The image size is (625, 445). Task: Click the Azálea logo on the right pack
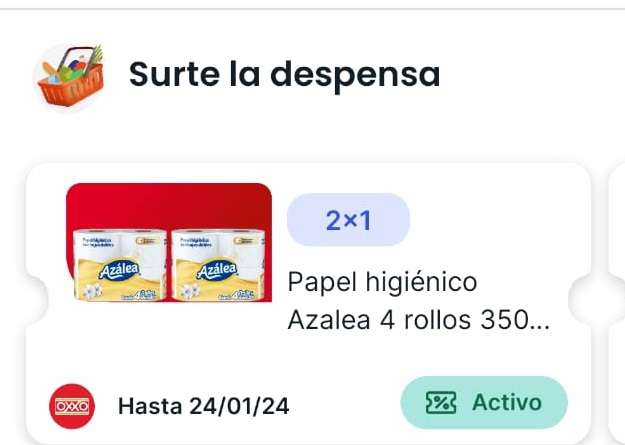(x=217, y=271)
